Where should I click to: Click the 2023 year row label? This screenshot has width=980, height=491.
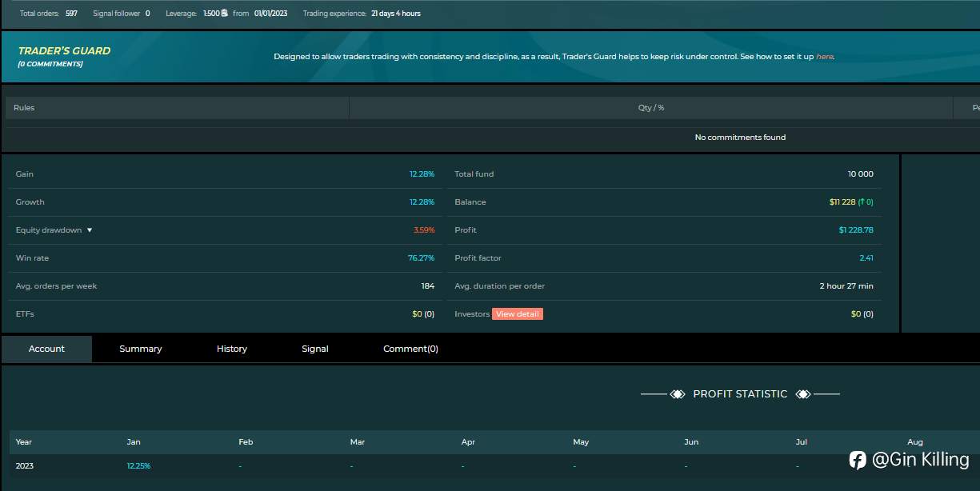pyautogui.click(x=25, y=465)
